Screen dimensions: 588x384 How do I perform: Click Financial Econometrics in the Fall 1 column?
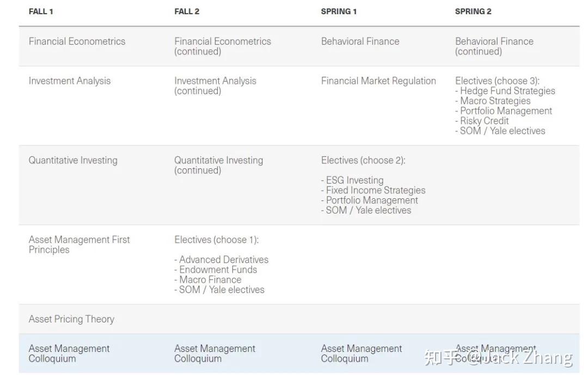point(77,41)
